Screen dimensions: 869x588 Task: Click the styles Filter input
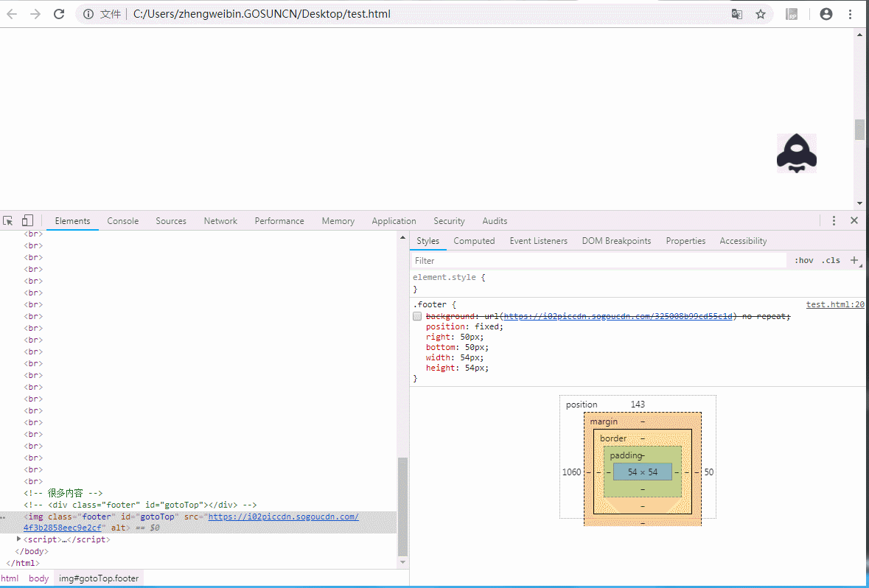(x=598, y=260)
